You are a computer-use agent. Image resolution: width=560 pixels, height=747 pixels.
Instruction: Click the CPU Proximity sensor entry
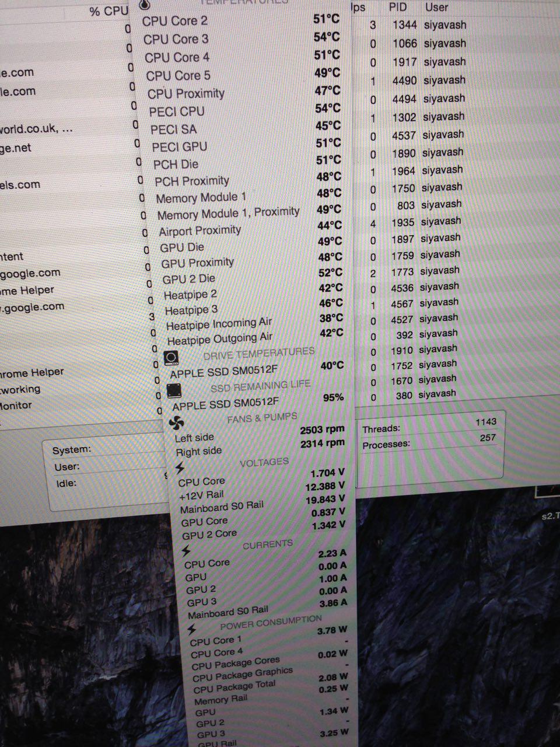click(x=245, y=92)
